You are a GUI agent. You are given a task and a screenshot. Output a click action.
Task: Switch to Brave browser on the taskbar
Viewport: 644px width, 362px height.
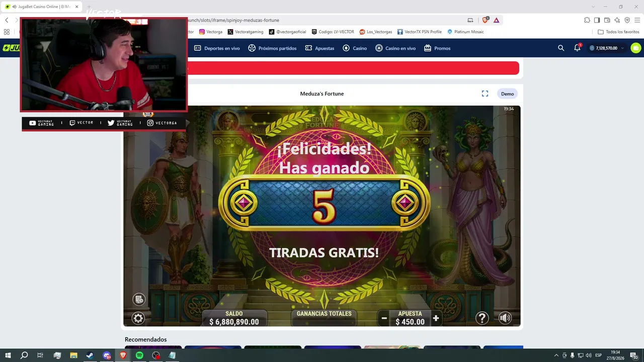tap(123, 355)
